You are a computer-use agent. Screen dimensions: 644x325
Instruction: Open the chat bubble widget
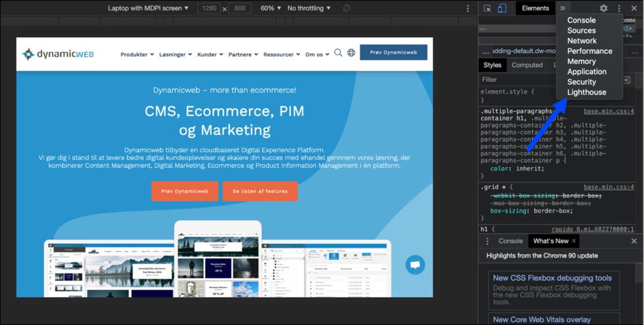tap(415, 265)
